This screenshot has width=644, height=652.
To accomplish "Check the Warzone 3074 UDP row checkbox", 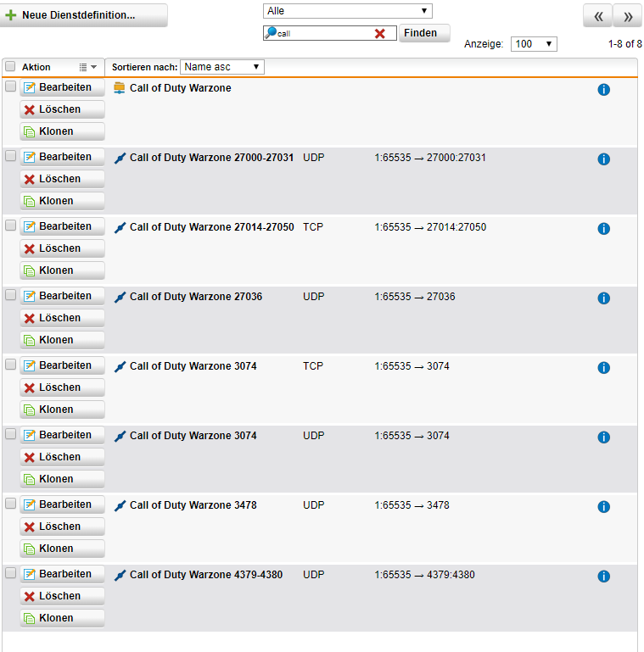I will click(10, 433).
